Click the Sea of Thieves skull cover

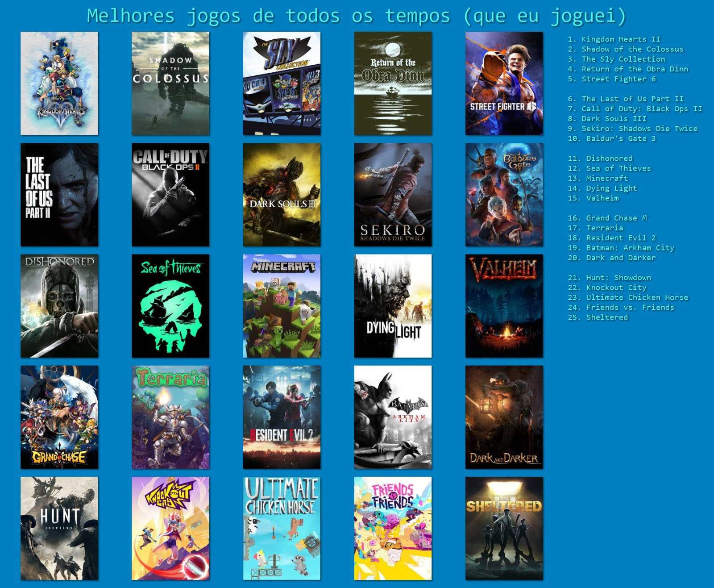coord(170,306)
